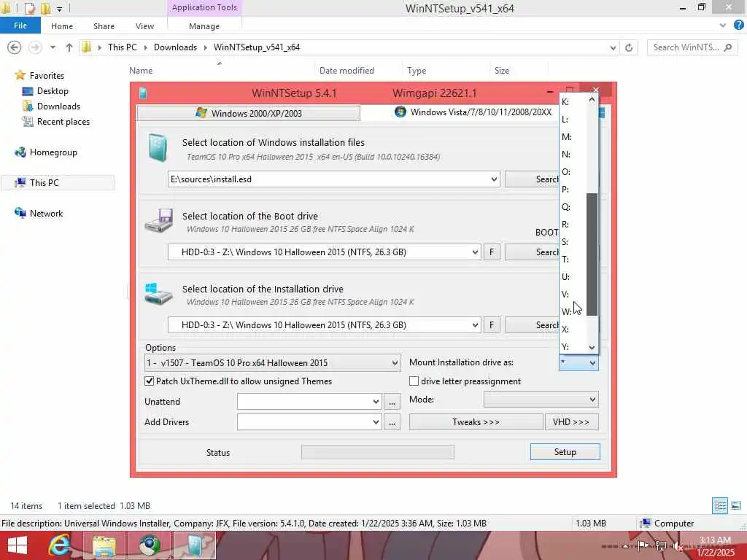
Task: Open Explorer help question mark
Action: click(x=739, y=26)
